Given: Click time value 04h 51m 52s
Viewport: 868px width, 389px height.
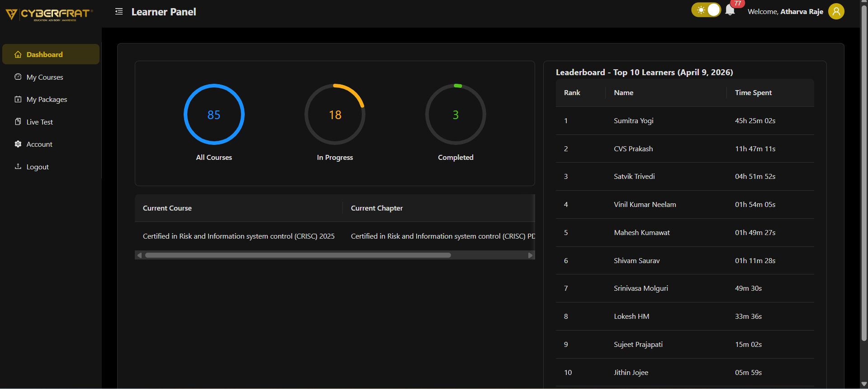Looking at the screenshot, I should 755,176.
